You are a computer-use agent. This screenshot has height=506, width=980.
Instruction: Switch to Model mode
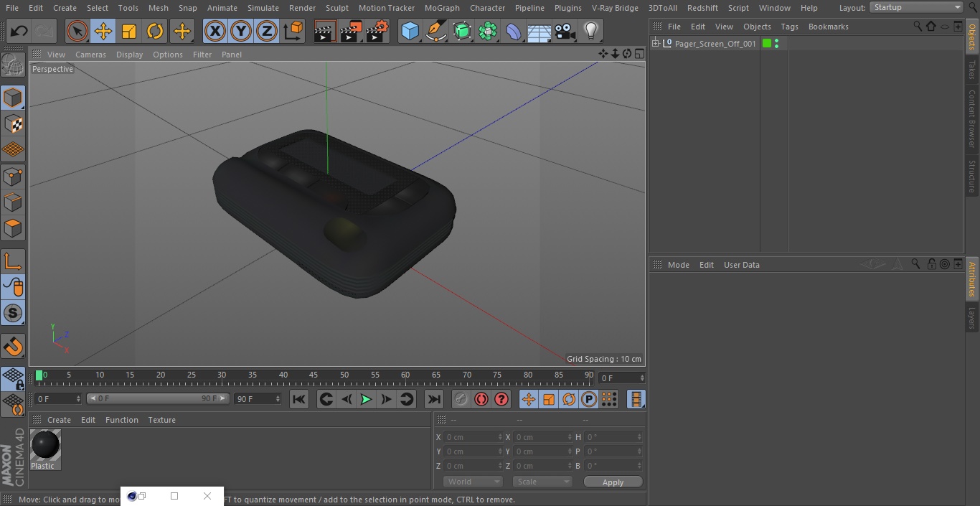click(13, 98)
